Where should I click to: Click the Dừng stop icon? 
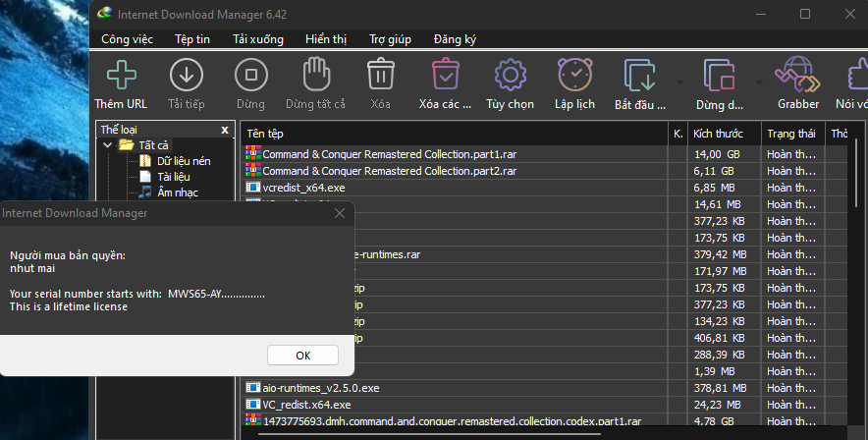(250, 75)
